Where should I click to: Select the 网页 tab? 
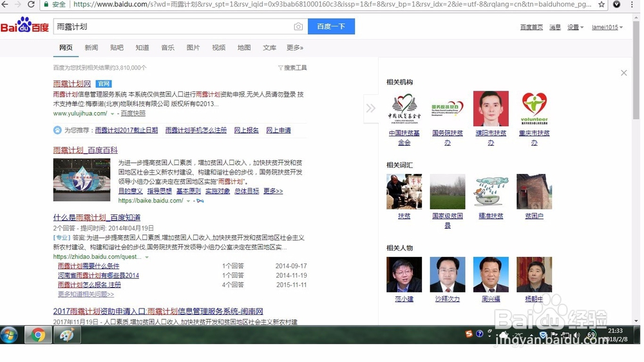[66, 48]
